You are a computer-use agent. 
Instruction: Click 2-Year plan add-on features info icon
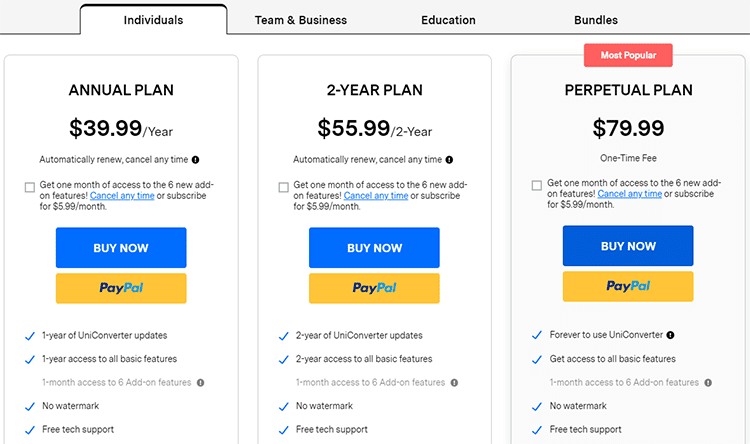click(454, 382)
